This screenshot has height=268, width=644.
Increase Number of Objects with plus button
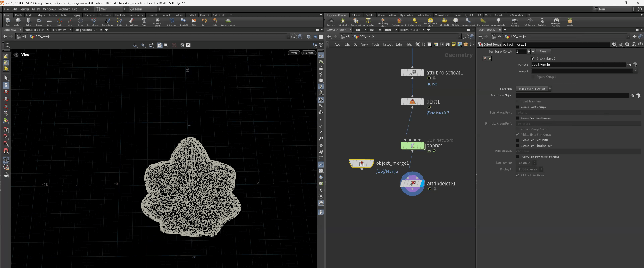pos(528,51)
